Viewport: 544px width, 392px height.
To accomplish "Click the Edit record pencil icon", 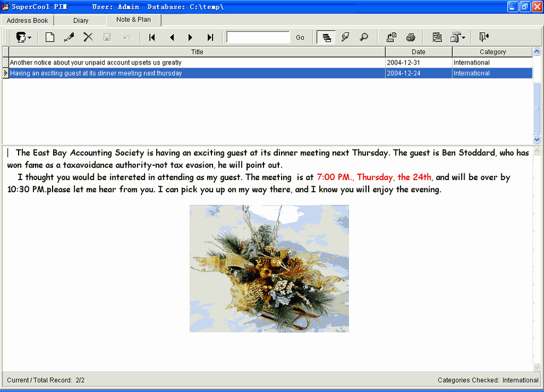I will click(x=69, y=37).
